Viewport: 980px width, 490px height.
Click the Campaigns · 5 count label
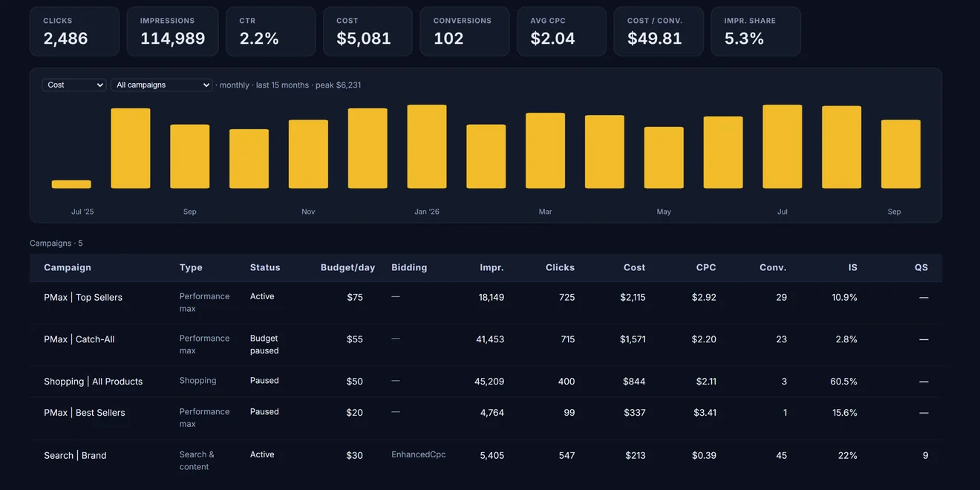[x=56, y=243]
